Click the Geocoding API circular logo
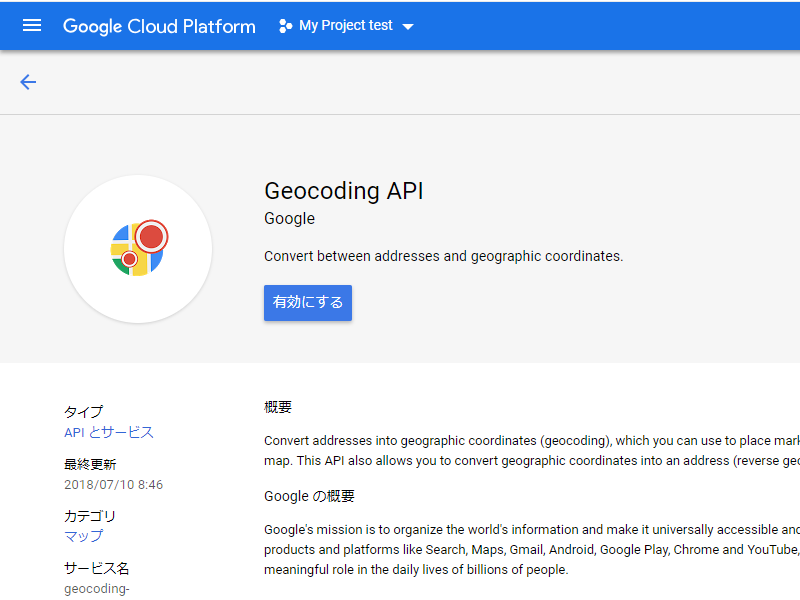The width and height of the screenshot is (800, 600). (x=138, y=250)
